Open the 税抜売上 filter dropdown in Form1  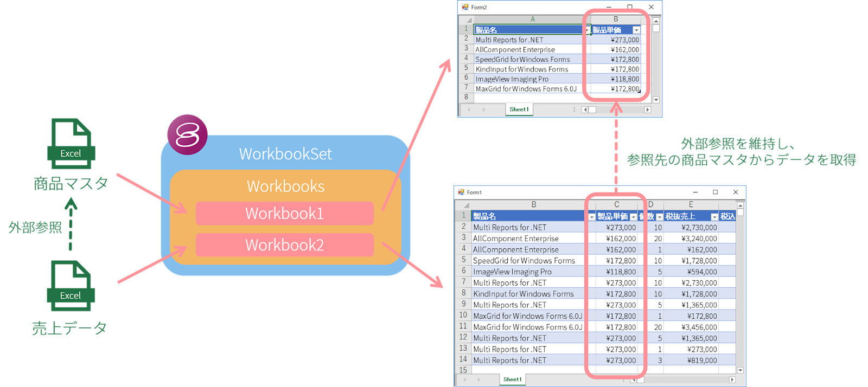tap(714, 217)
